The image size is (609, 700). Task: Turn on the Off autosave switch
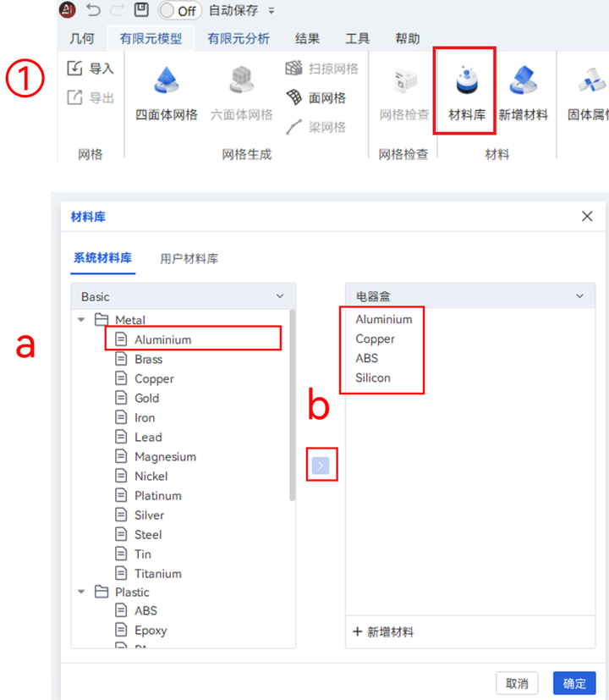click(x=177, y=11)
